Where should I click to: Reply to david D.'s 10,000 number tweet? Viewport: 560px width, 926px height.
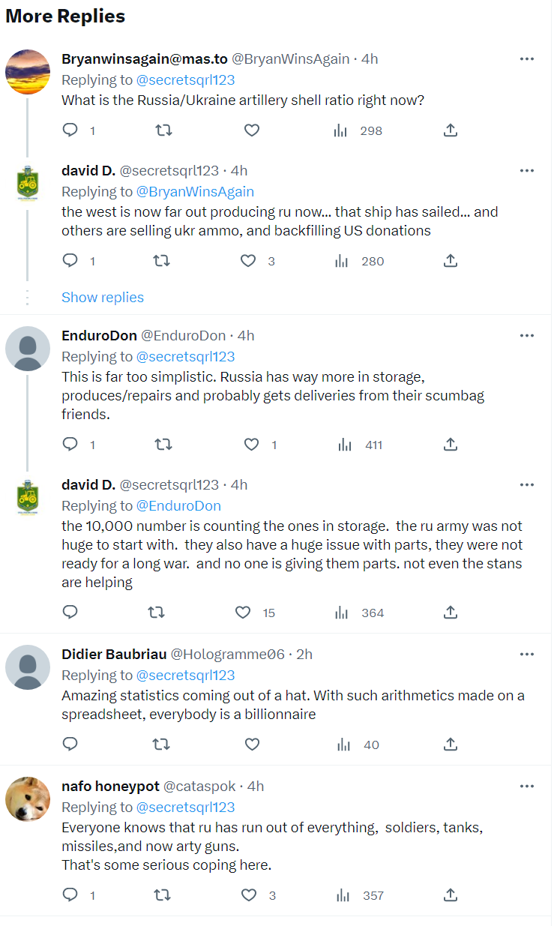(70, 613)
